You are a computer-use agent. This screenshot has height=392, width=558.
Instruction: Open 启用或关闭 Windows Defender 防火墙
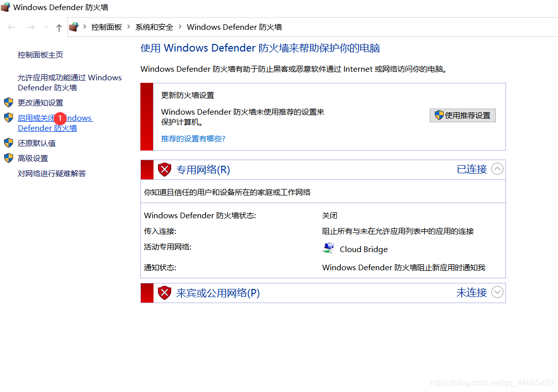tap(55, 123)
